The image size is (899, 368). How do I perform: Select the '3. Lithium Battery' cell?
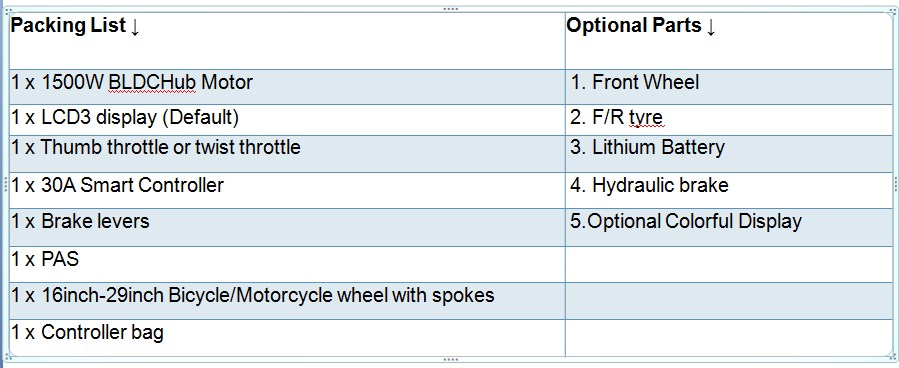tap(729, 154)
